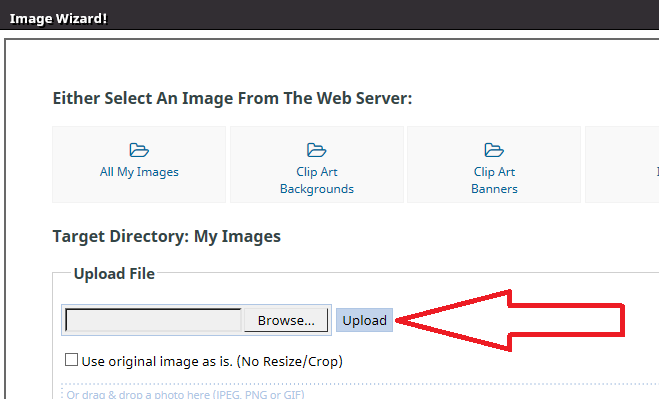The height and width of the screenshot is (399, 659).
Task: Select the Clip Art Backgrounds folder icon
Action: coord(316,150)
